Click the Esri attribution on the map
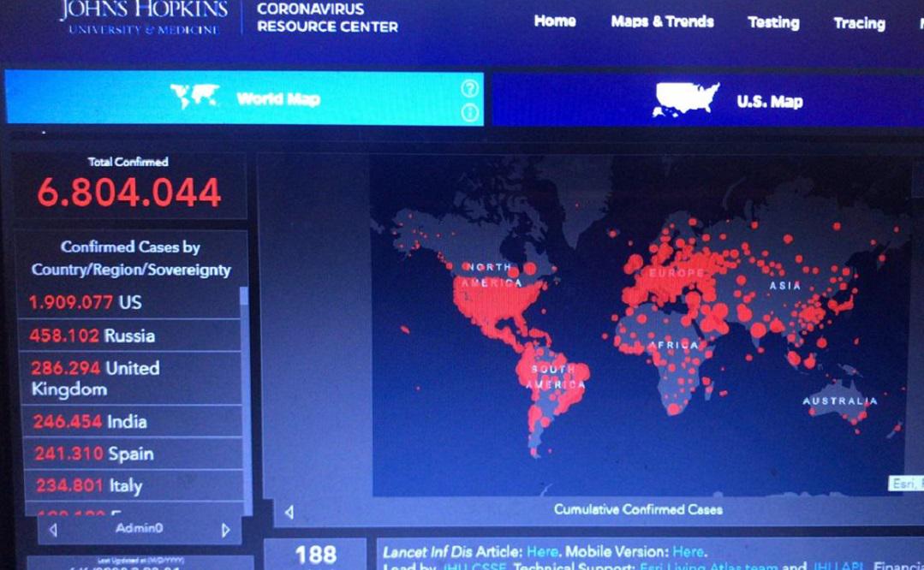The width and height of the screenshot is (924, 570). pos(906,484)
